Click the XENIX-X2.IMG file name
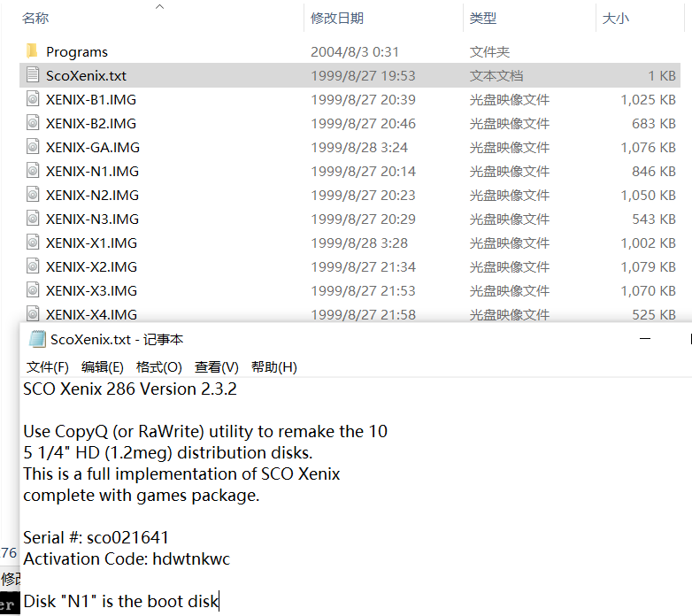 pos(91,266)
